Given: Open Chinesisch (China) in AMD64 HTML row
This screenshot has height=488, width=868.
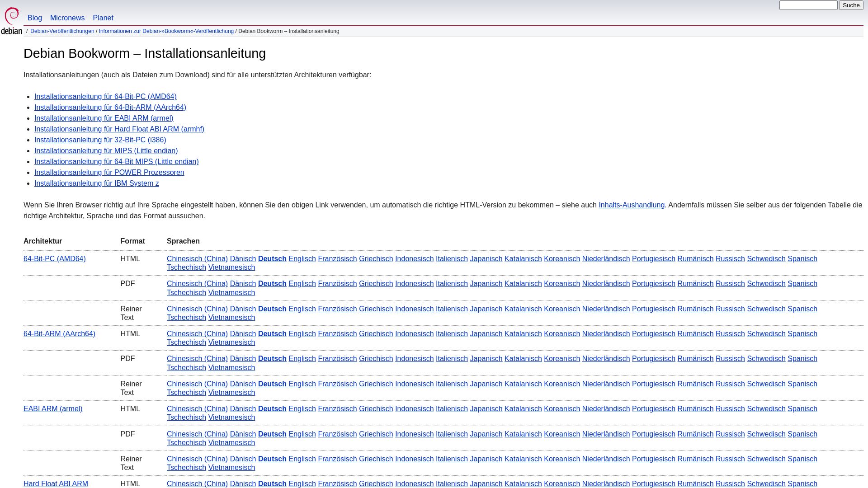Looking at the screenshot, I should click(x=197, y=259).
